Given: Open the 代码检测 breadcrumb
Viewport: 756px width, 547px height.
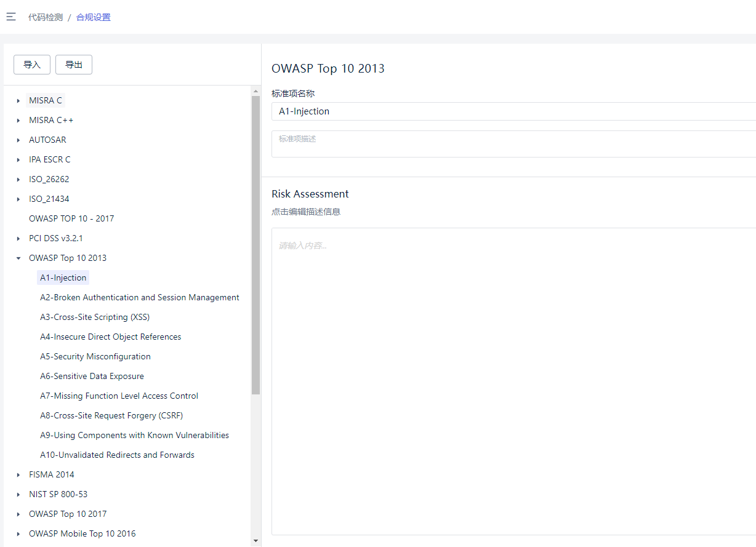Looking at the screenshot, I should 46,17.
